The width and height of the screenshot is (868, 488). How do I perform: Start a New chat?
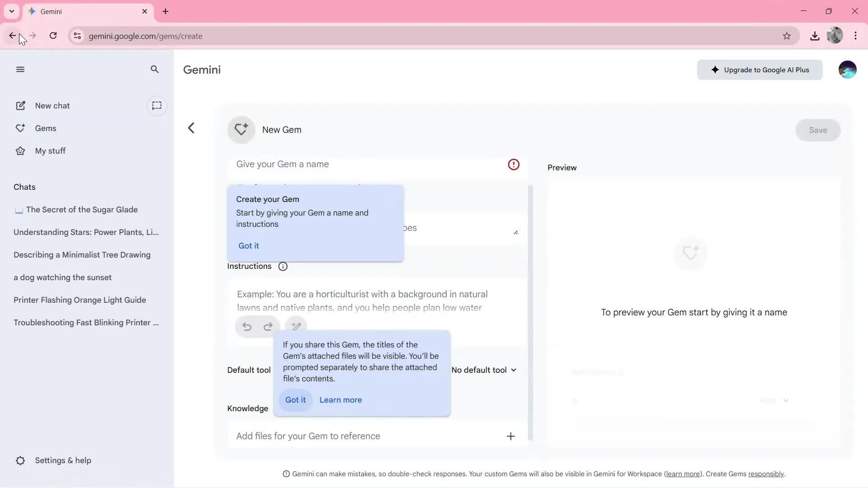[52, 105]
